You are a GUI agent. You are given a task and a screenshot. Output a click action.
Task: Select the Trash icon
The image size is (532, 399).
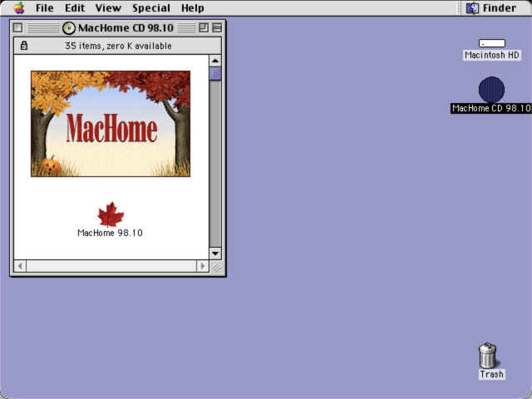coord(488,355)
